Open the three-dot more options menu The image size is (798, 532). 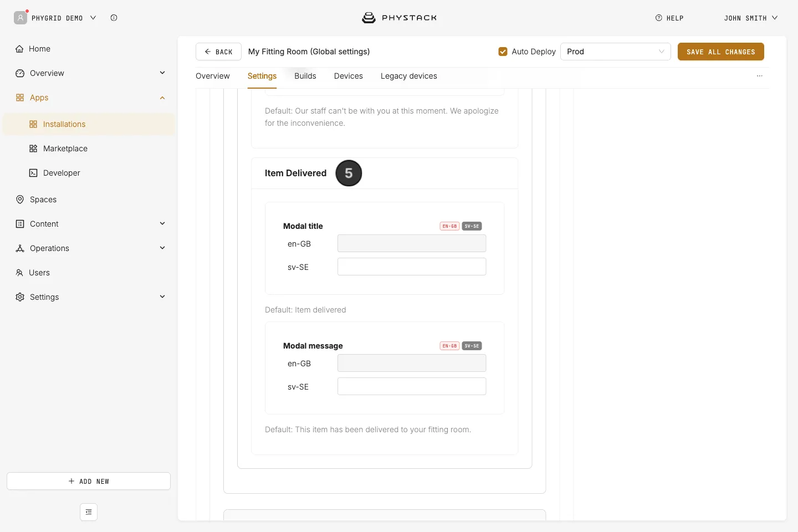760,76
